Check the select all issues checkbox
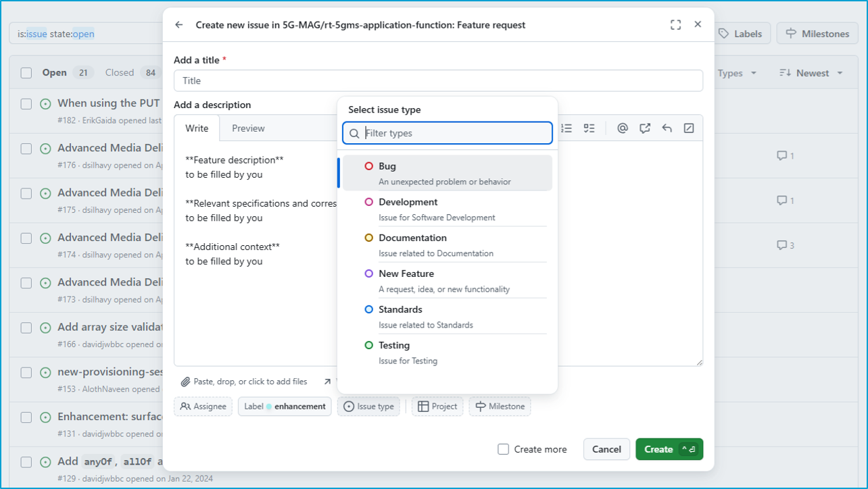This screenshot has width=868, height=489. point(26,73)
